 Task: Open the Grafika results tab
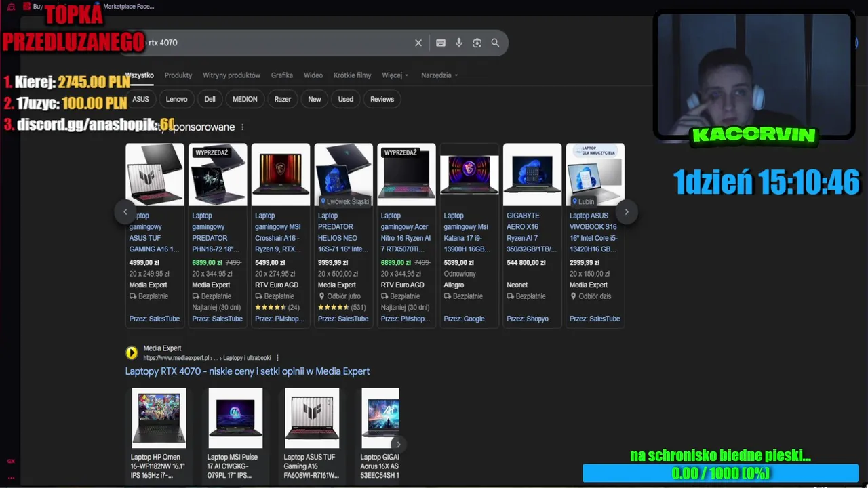(x=282, y=75)
